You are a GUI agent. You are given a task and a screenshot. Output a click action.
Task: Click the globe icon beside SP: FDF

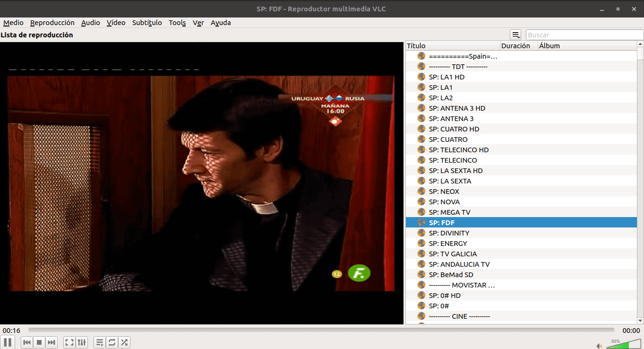pyautogui.click(x=421, y=222)
